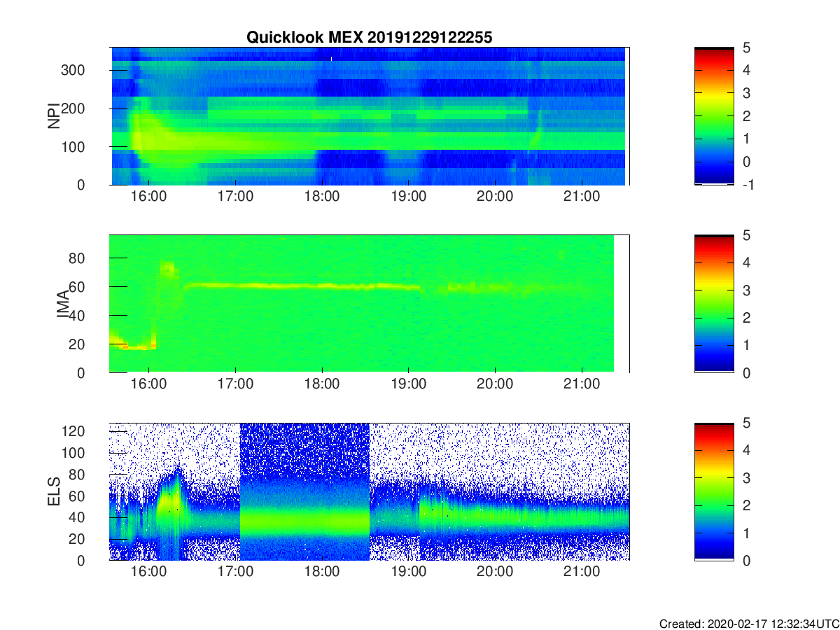840x630 pixels.
Task: Click the 4 label on the ELS colorbar
Action: click(x=746, y=450)
